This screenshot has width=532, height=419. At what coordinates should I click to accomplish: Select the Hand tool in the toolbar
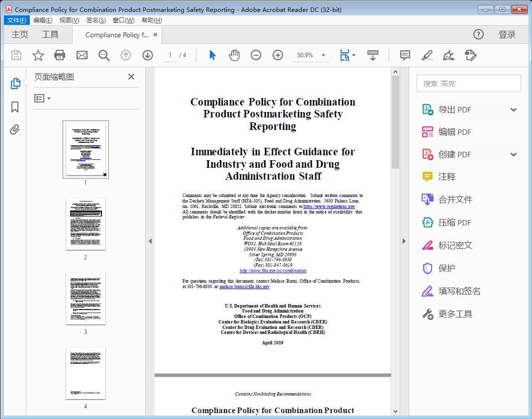point(233,55)
